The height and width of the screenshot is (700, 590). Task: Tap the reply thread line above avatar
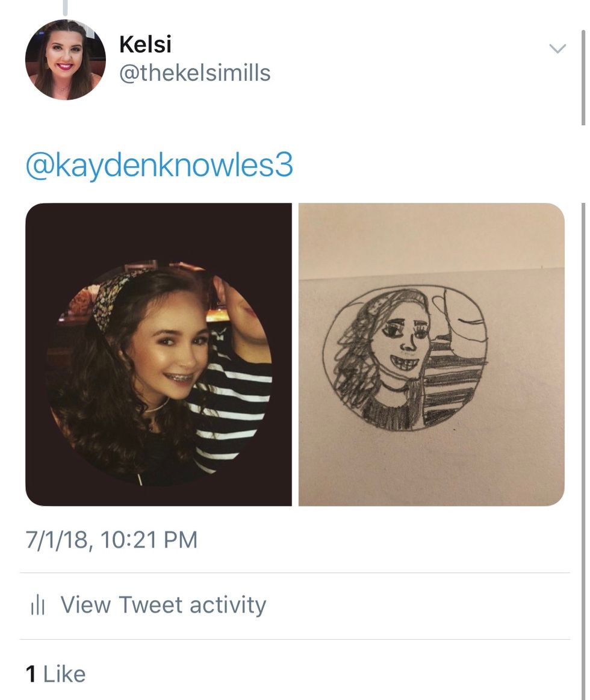pos(65,8)
